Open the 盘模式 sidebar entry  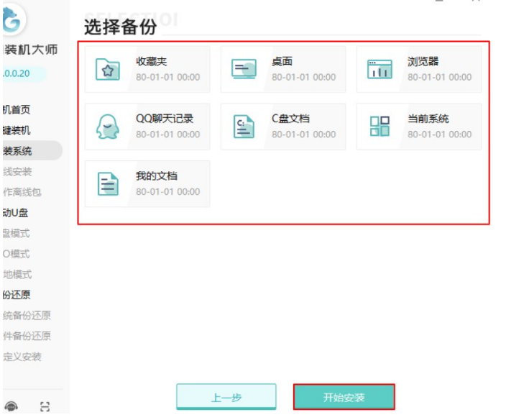(x=17, y=233)
